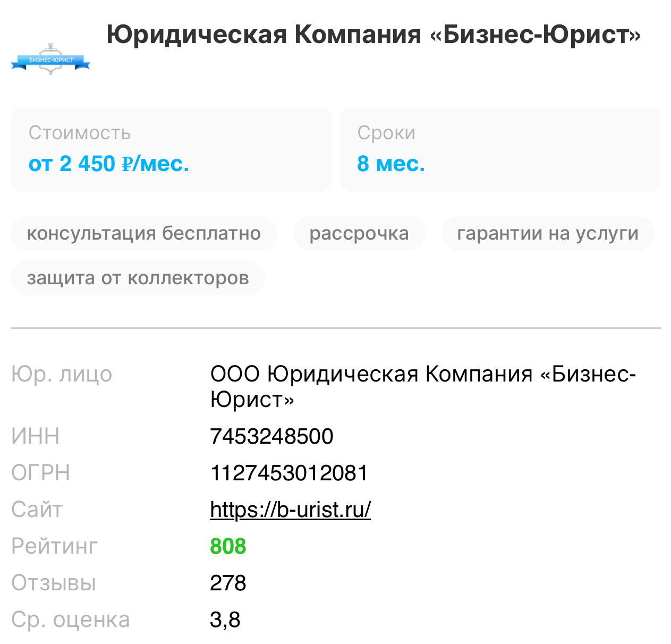This screenshot has height=644, width=671.
Task: Click the legal entity name starting with ООО
Action: 422,386
